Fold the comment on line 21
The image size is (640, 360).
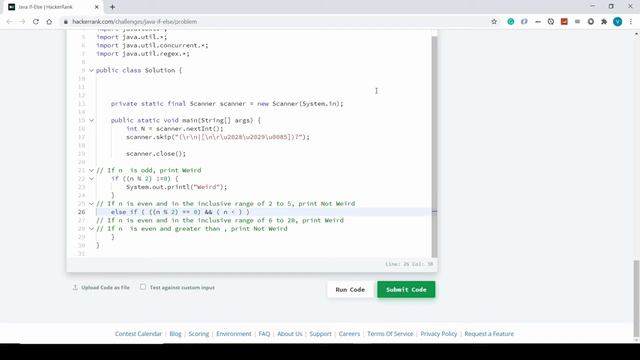point(91,170)
